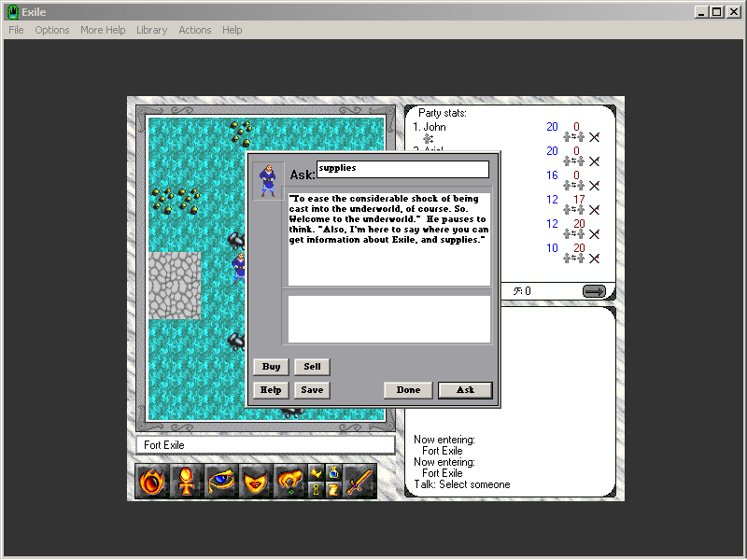Click the small keyhole icon
This screenshot has width=747, height=560.
[x=317, y=489]
